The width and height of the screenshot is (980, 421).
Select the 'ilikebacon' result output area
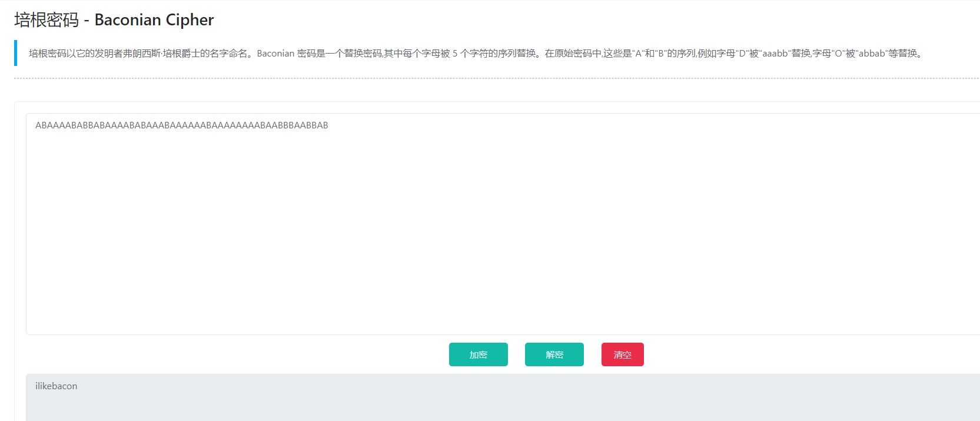[503, 397]
